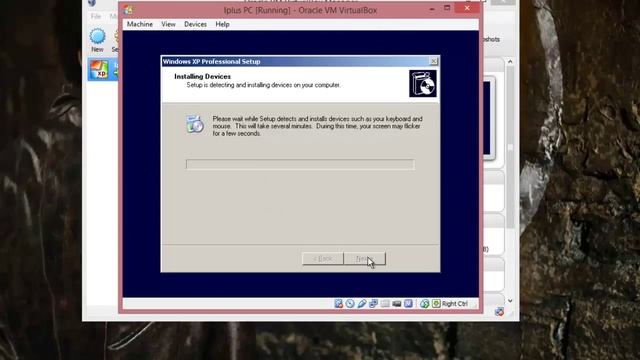Click the optical drive status bar icon
The image size is (640, 360).
click(x=350, y=304)
